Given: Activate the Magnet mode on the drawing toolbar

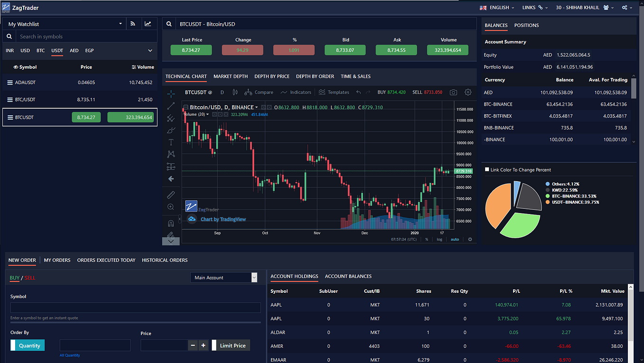Looking at the screenshot, I should pyautogui.click(x=171, y=223).
